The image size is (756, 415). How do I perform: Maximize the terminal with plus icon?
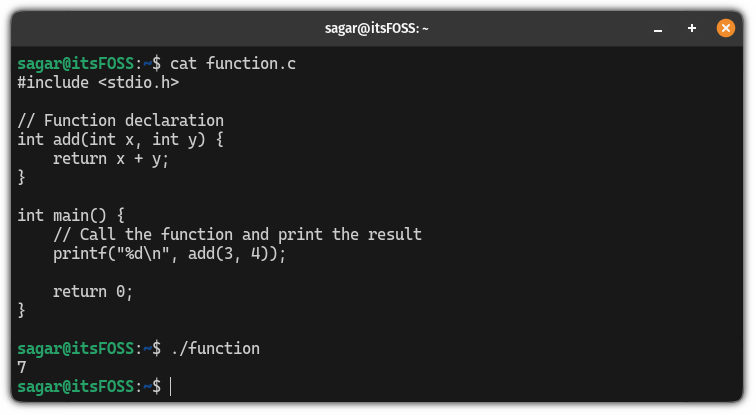[x=692, y=28]
